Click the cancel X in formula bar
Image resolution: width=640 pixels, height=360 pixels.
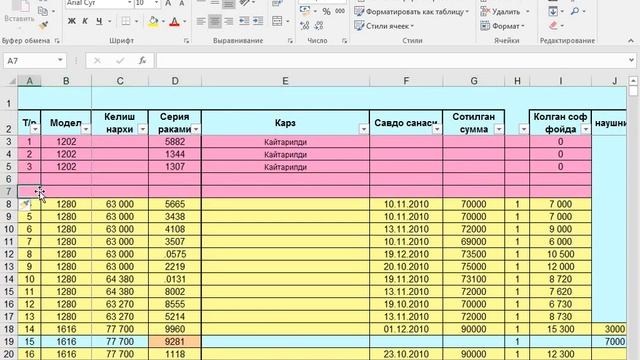97,61
